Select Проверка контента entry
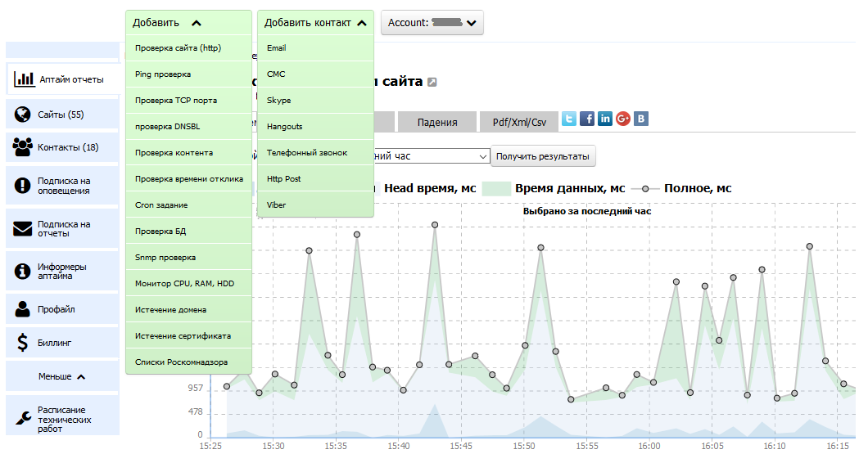This screenshot has width=868, height=463. 189,153
